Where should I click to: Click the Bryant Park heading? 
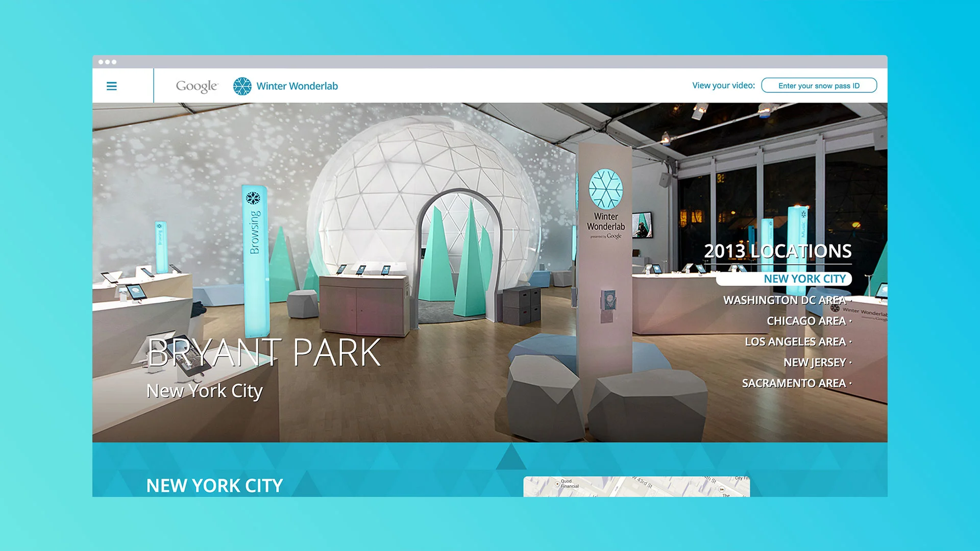tap(264, 353)
